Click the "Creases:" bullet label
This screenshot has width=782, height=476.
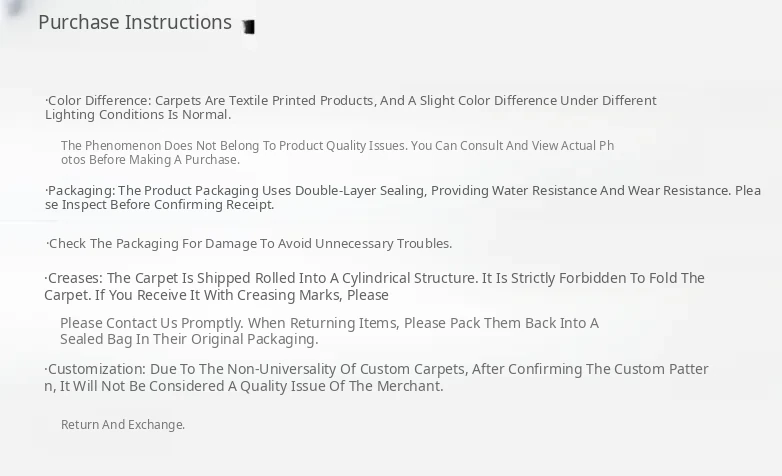point(75,278)
